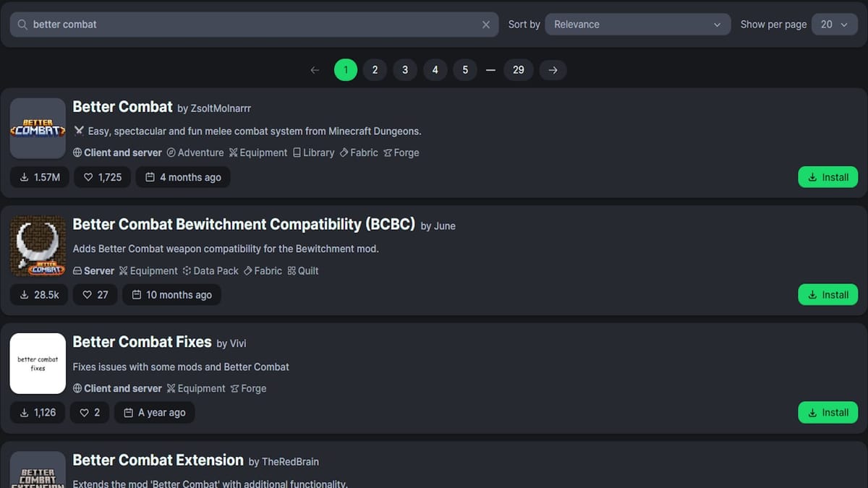The image size is (868, 488).
Task: Focus the better combat search input
Action: pyautogui.click(x=253, y=25)
